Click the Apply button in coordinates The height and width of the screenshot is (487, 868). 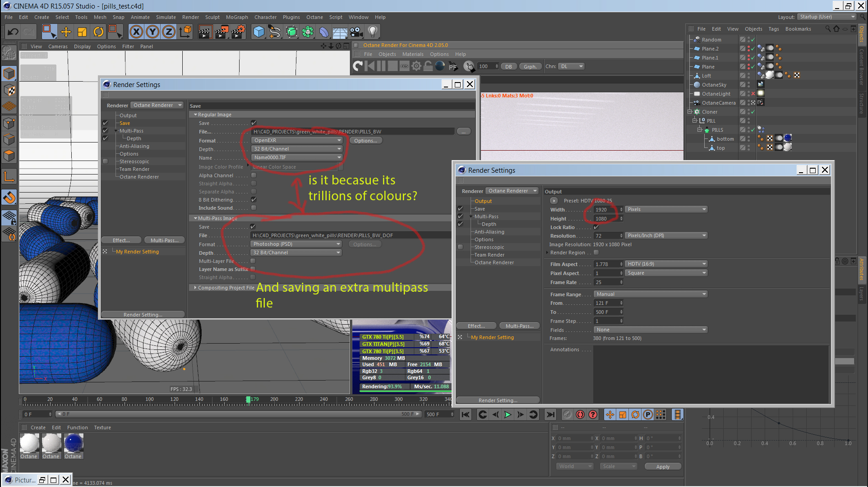(x=662, y=467)
